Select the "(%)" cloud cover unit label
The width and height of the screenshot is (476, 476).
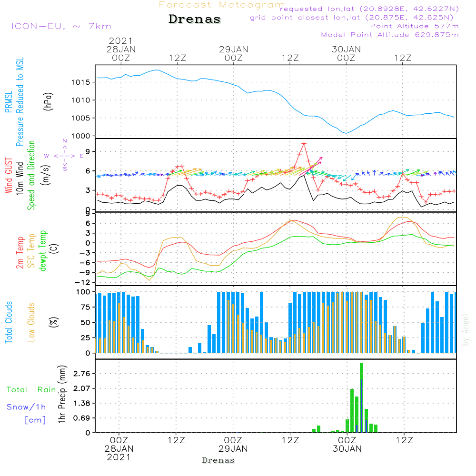click(x=54, y=322)
